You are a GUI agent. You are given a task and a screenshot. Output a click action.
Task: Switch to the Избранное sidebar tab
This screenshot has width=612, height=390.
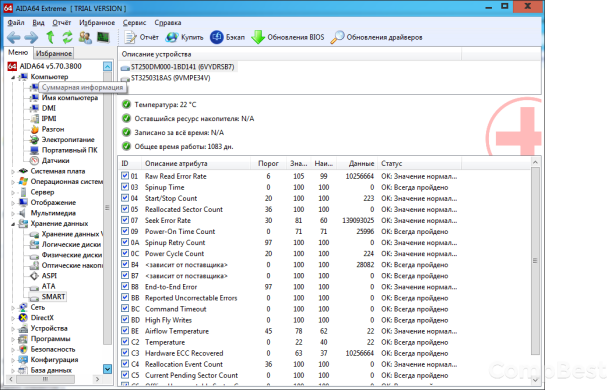point(54,53)
